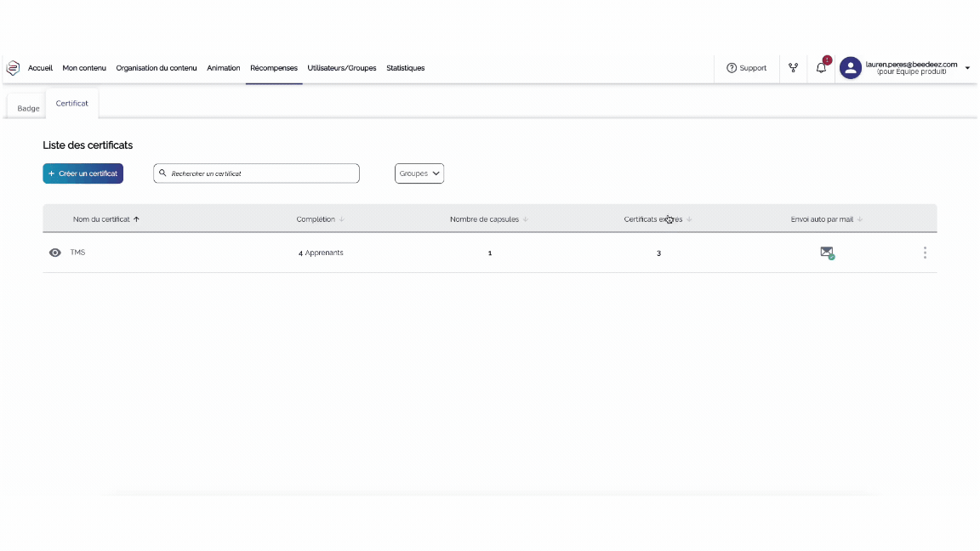The image size is (980, 551).
Task: Expand the user account dropdown arrow
Action: [x=967, y=68]
